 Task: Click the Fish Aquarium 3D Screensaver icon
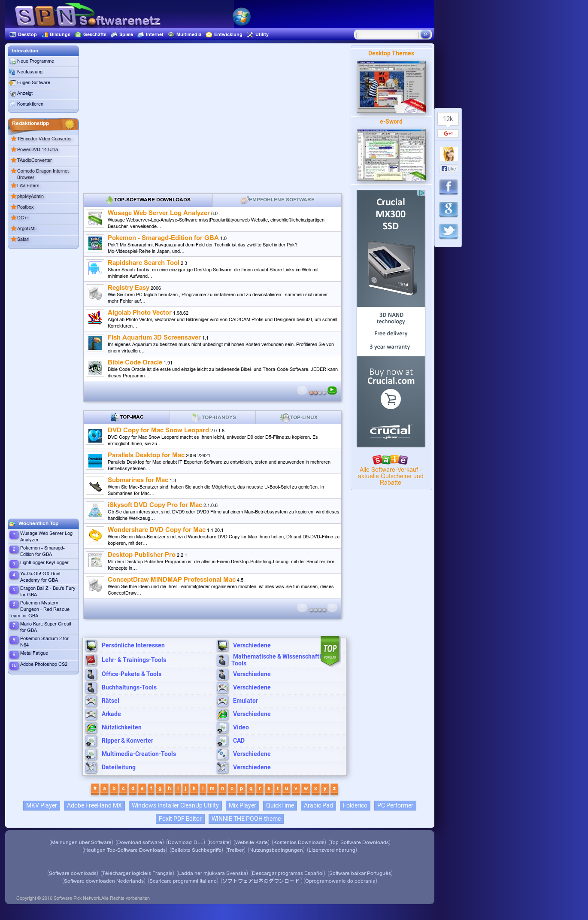click(x=95, y=343)
